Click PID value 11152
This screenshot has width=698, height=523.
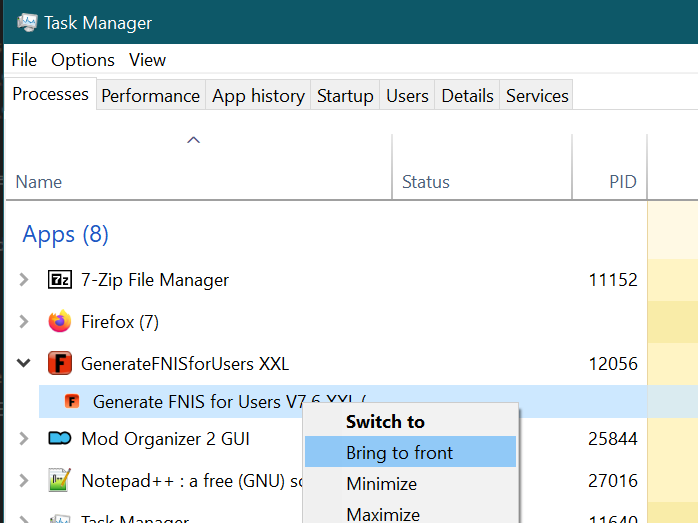coord(613,280)
